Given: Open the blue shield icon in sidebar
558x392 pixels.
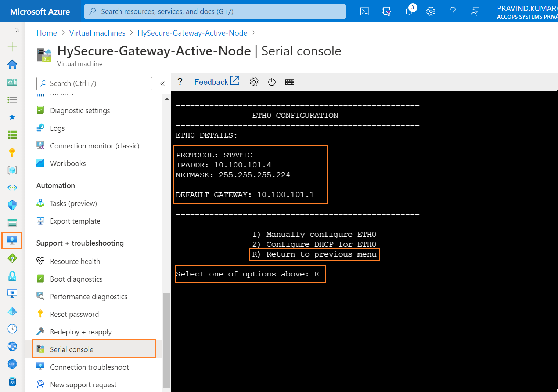Looking at the screenshot, I should 12,205.
